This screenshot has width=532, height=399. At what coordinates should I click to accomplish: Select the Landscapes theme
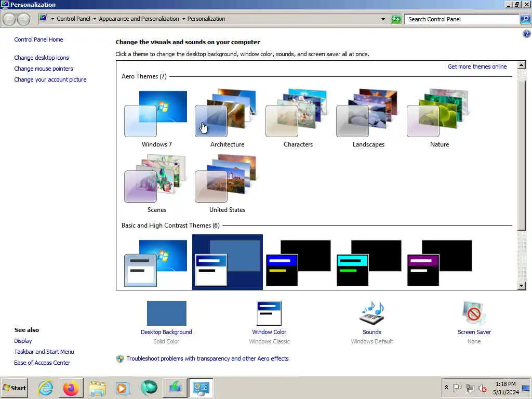tap(368, 118)
